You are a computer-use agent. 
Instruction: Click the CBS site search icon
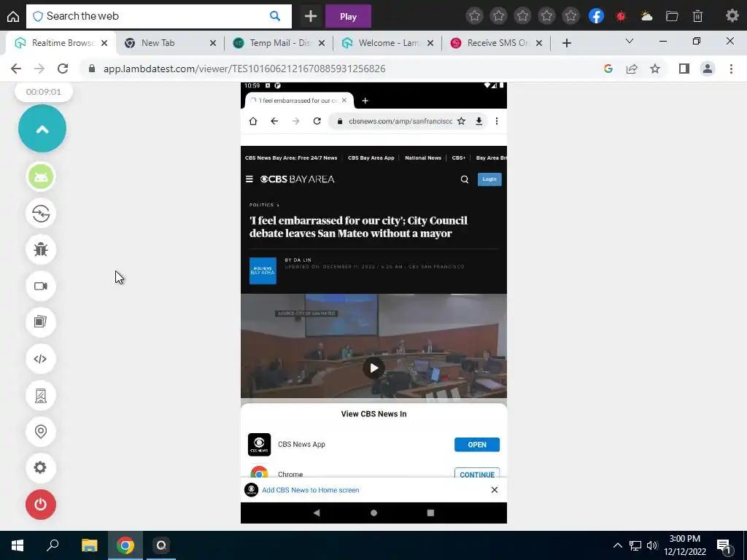click(x=465, y=179)
